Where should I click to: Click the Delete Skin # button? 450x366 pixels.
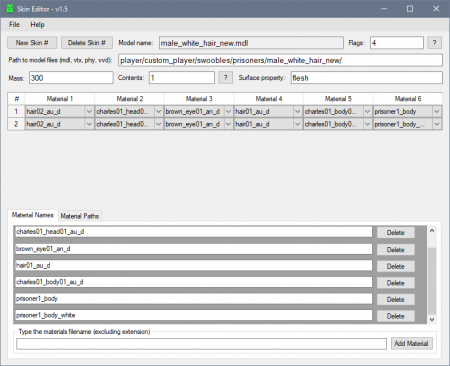coord(87,43)
